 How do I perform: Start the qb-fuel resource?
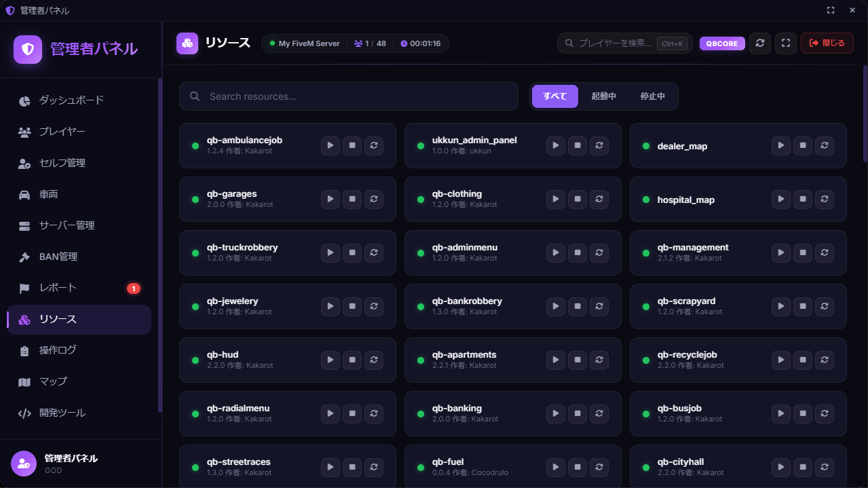[556, 467]
